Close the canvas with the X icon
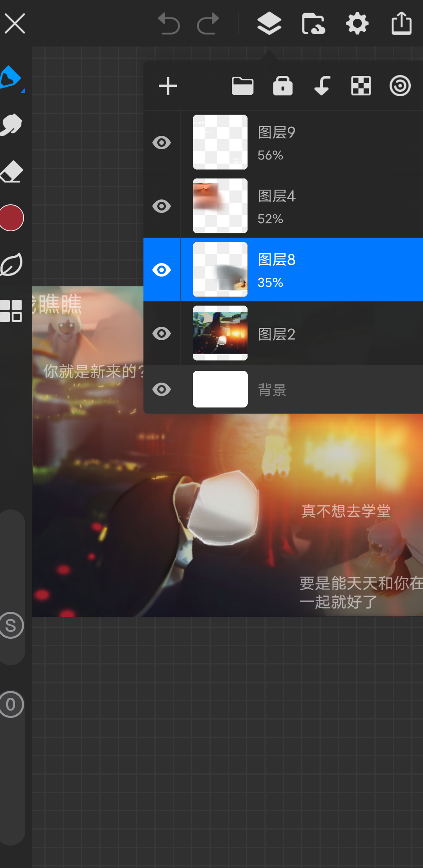The image size is (423, 868). tap(15, 23)
